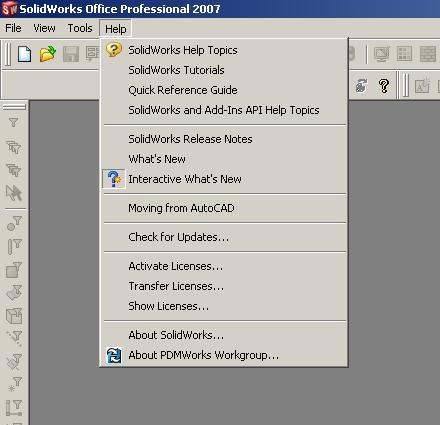The image size is (440, 425).
Task: Click Select All Filters icon above the cursor icon
Action: point(14,170)
